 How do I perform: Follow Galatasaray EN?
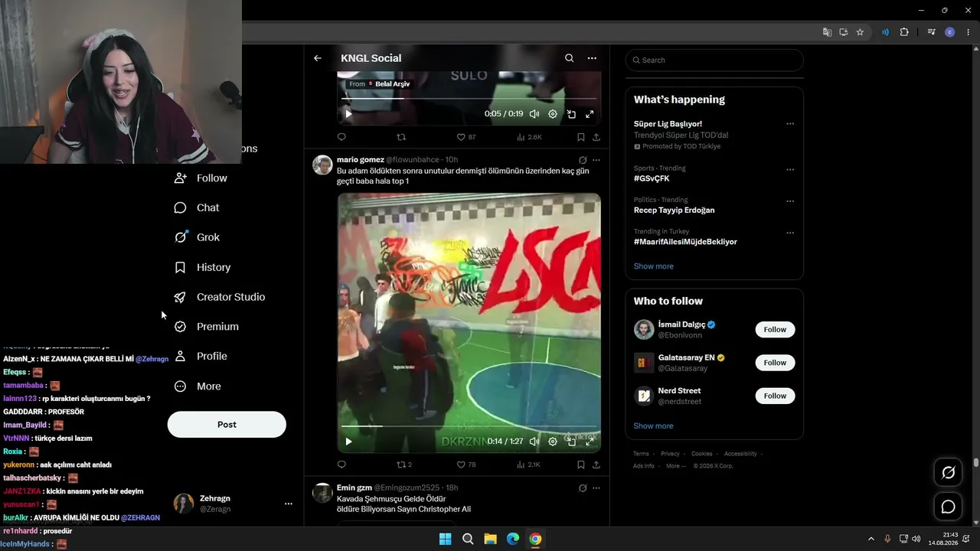(775, 363)
